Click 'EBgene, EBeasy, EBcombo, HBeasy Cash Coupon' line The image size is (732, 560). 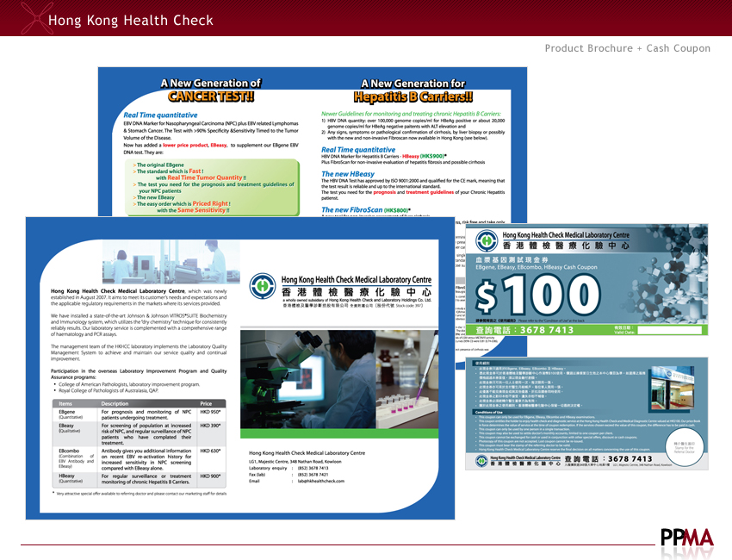537,267
